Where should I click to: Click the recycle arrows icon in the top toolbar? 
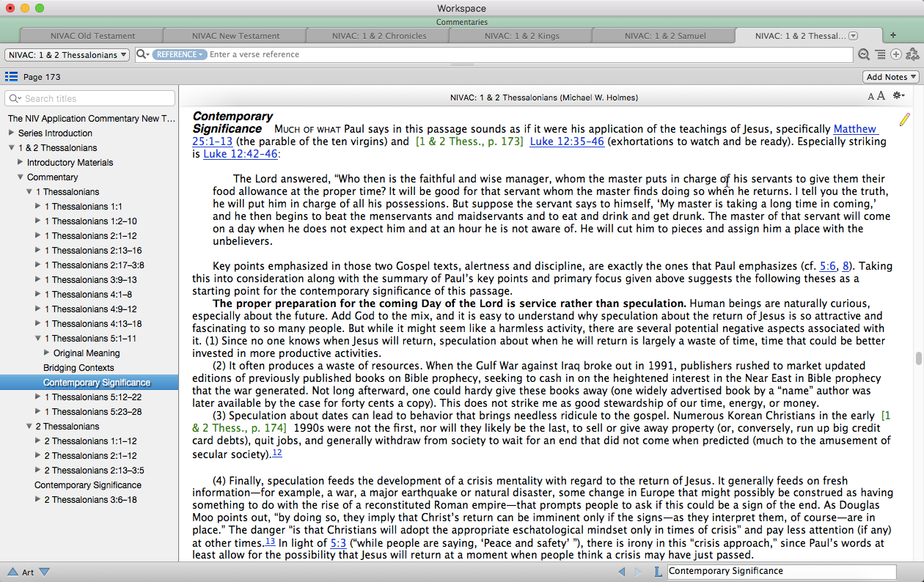(912, 54)
